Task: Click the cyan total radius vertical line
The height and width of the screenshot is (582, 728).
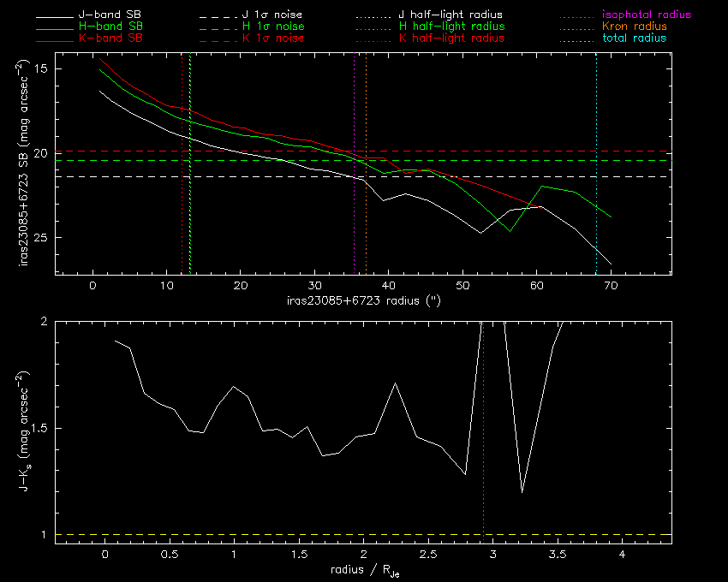Action: [x=596, y=163]
